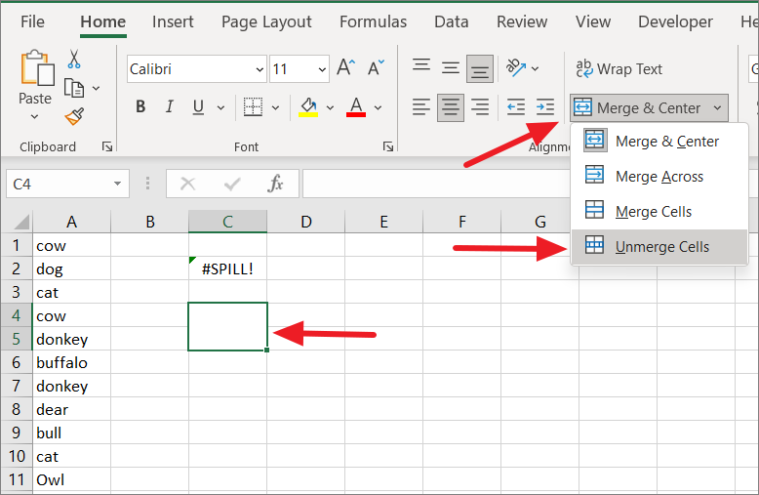Click Decrease Indent icon
Image resolution: width=759 pixels, height=495 pixels.
[x=516, y=107]
